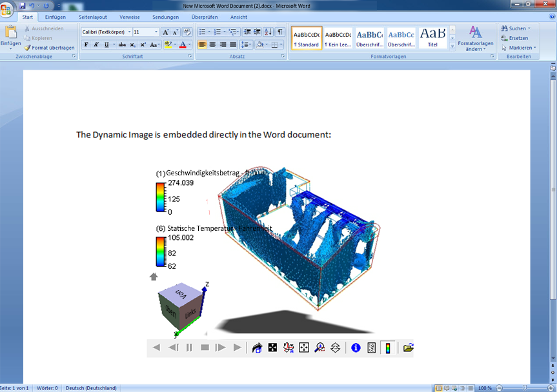Toggle subscript formatting
Viewport: 557px width, 392px height.
pyautogui.click(x=132, y=44)
